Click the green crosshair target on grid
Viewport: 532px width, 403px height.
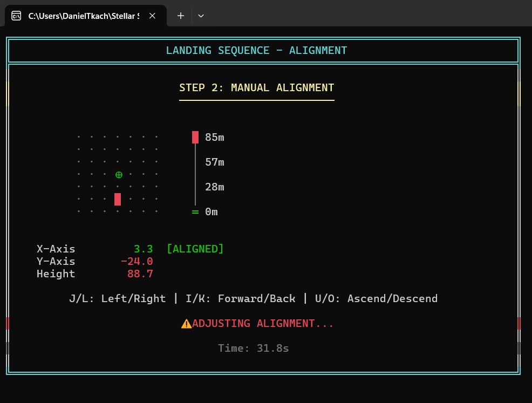(x=119, y=175)
